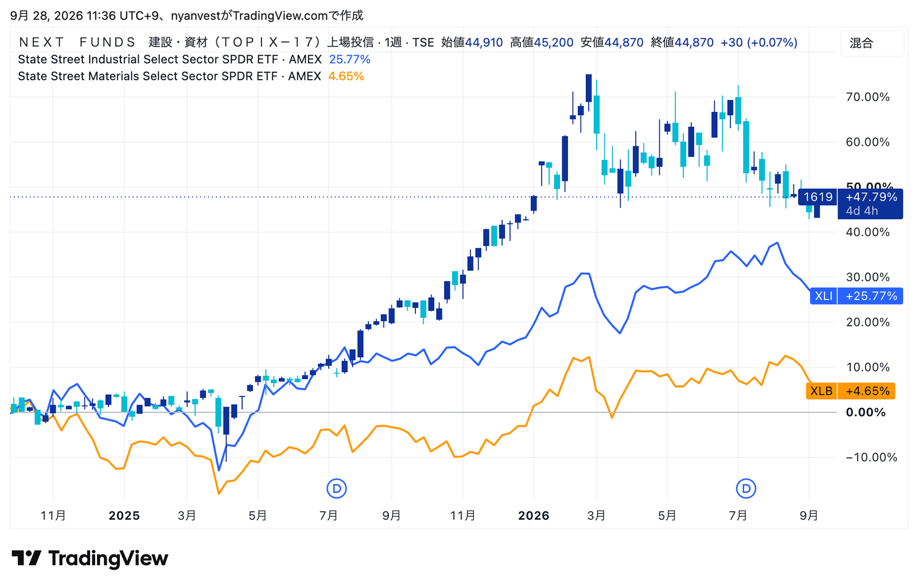Viewport: 918px width, 588px height.
Task: Click the 60.00% axis label
Action: pyautogui.click(x=868, y=142)
